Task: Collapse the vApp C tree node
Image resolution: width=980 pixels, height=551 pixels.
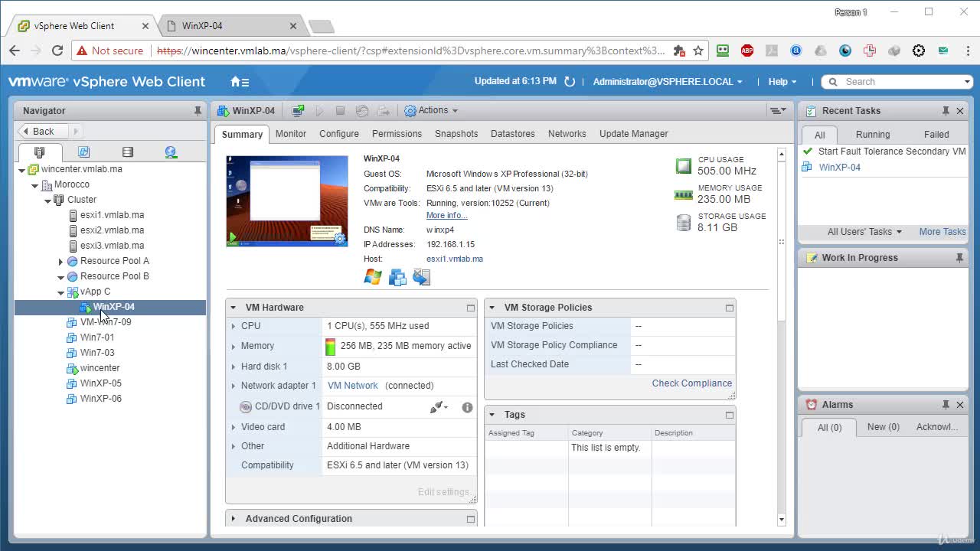Action: coord(60,292)
